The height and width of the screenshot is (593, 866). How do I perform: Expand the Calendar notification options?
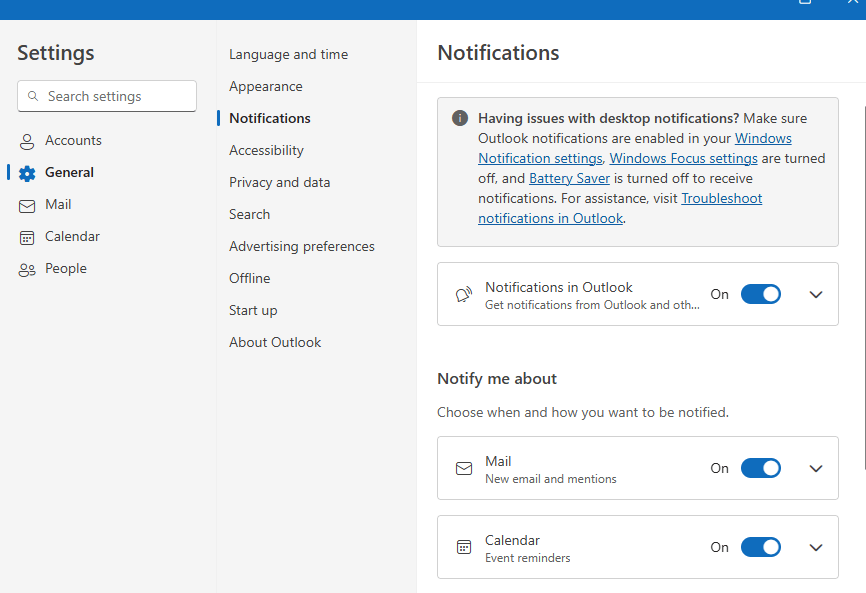[816, 547]
